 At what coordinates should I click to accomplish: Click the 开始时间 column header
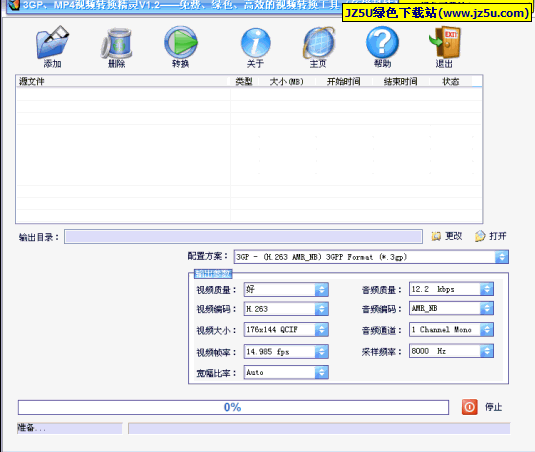[344, 81]
